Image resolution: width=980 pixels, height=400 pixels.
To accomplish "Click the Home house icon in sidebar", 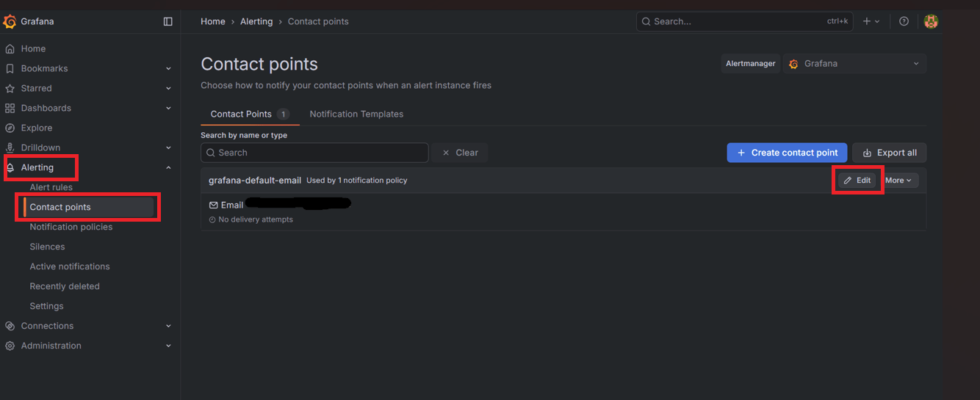I will coord(10,48).
